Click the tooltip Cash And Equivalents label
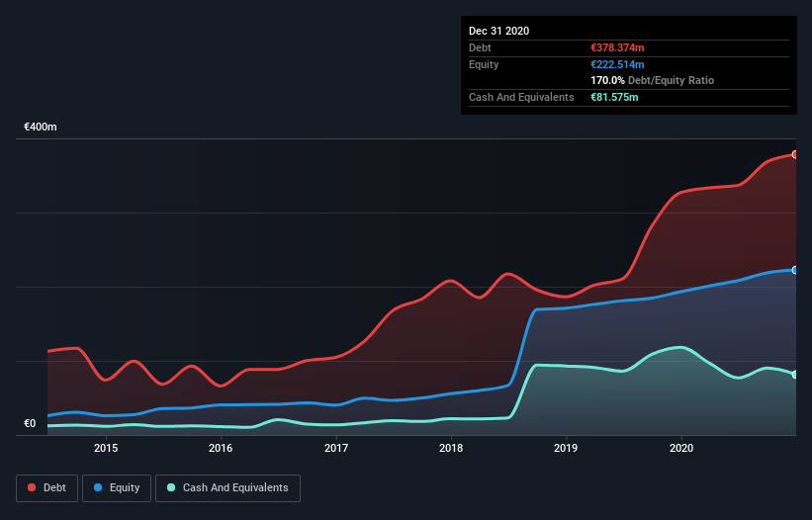Image resolution: width=812 pixels, height=520 pixels. click(x=521, y=97)
